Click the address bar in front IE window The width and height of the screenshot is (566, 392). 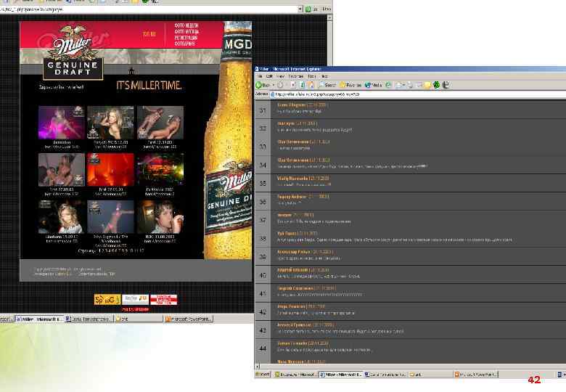tap(419, 94)
